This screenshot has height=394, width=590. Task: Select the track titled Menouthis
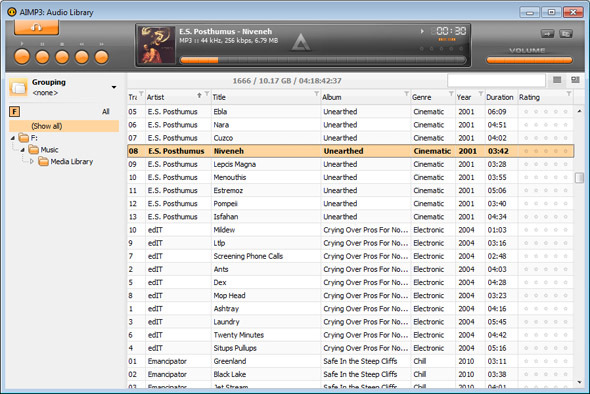tap(350, 177)
